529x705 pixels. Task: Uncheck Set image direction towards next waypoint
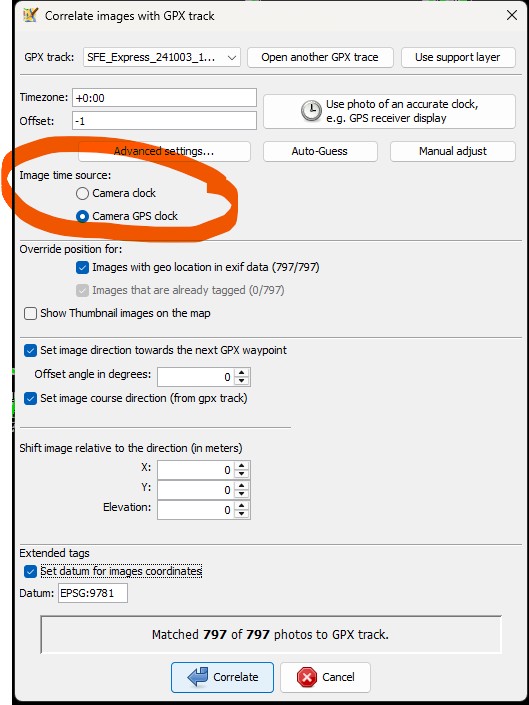point(30,350)
